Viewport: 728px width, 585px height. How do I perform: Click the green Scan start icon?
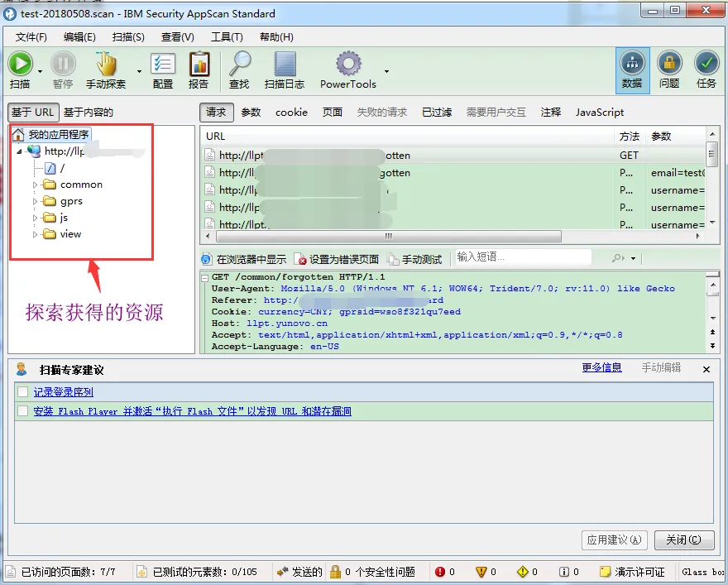click(x=20, y=64)
